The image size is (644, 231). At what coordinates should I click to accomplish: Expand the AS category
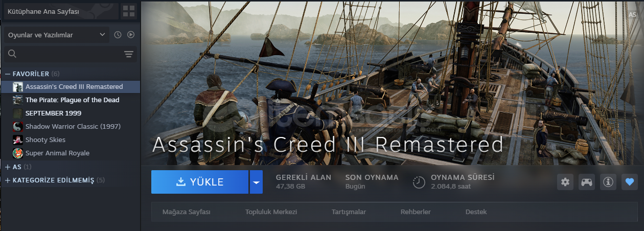point(8,167)
